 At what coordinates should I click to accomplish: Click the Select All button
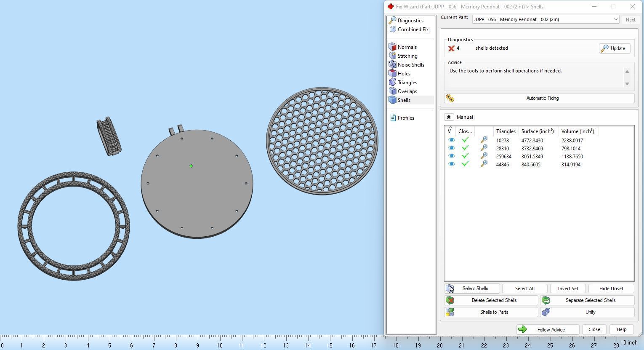point(524,289)
